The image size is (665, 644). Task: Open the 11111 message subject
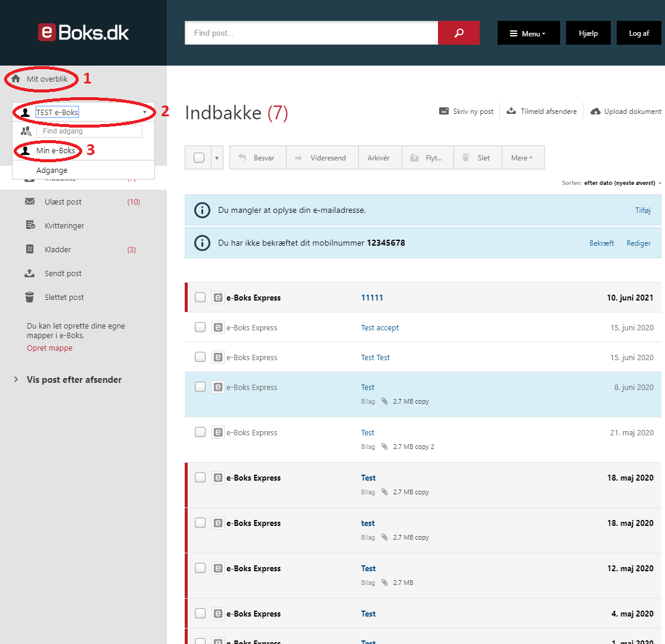coord(371,298)
